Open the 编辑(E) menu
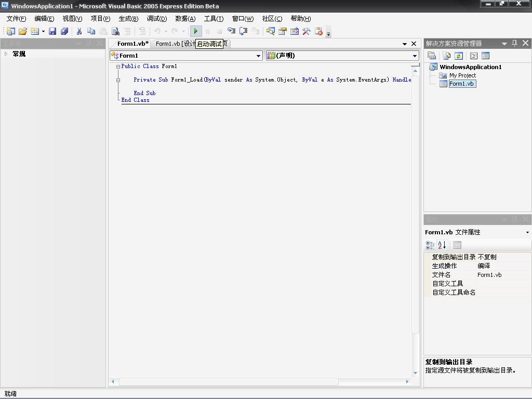 click(x=45, y=19)
